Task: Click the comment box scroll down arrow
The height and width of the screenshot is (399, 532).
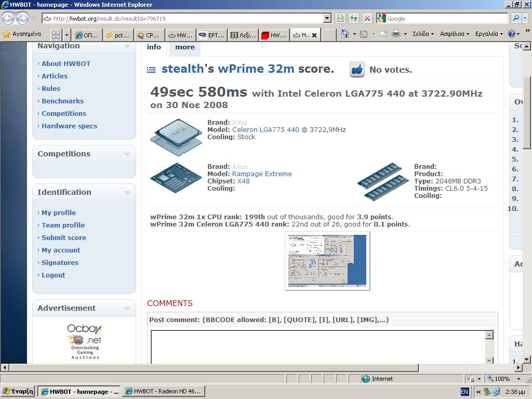Action: click(x=489, y=361)
